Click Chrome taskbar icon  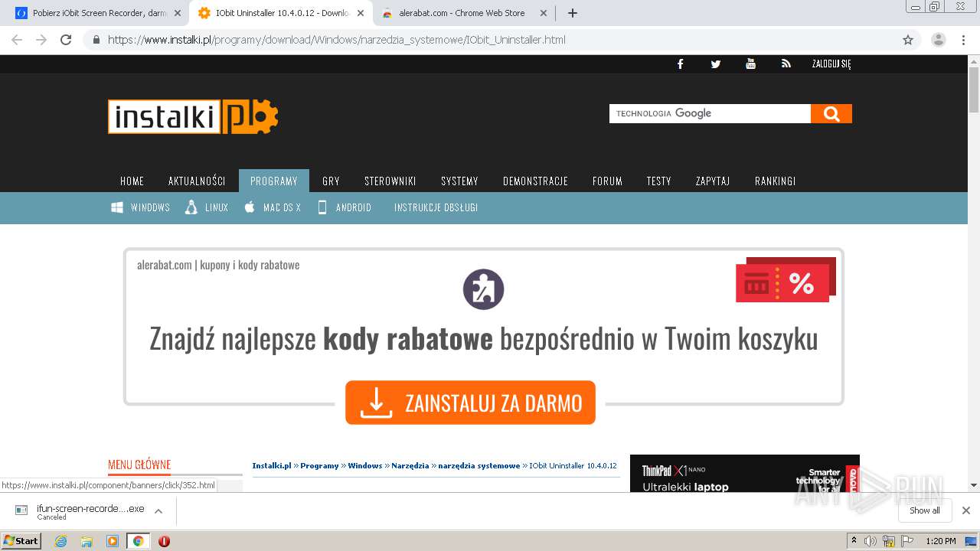click(138, 541)
